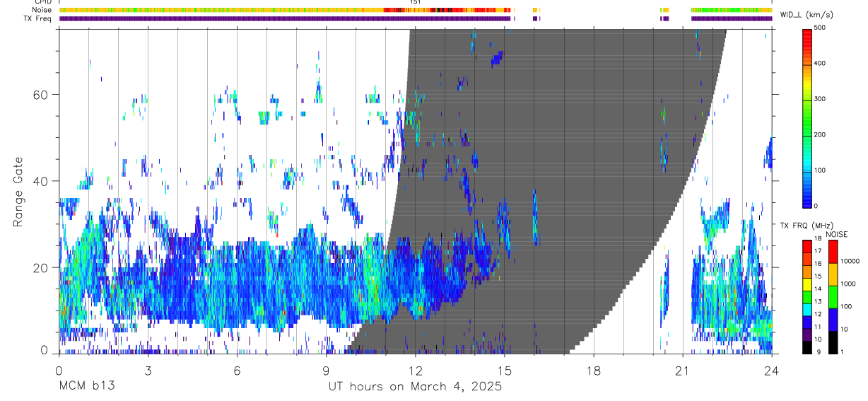Click the '1' label on NOISE scale

tap(843, 352)
